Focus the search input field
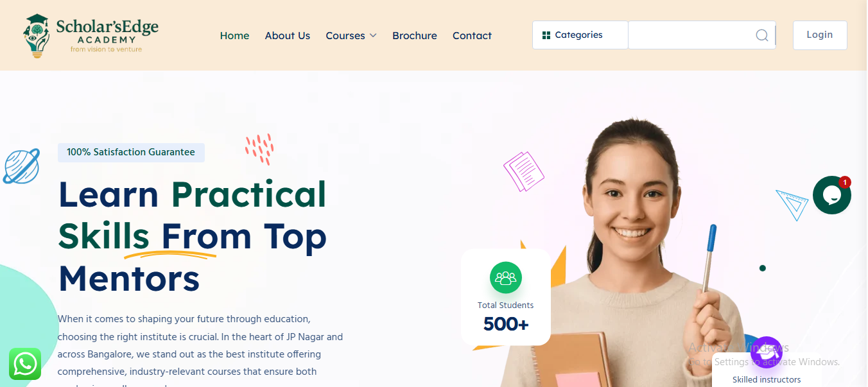Viewport: 868px width, 387px height. (690, 35)
